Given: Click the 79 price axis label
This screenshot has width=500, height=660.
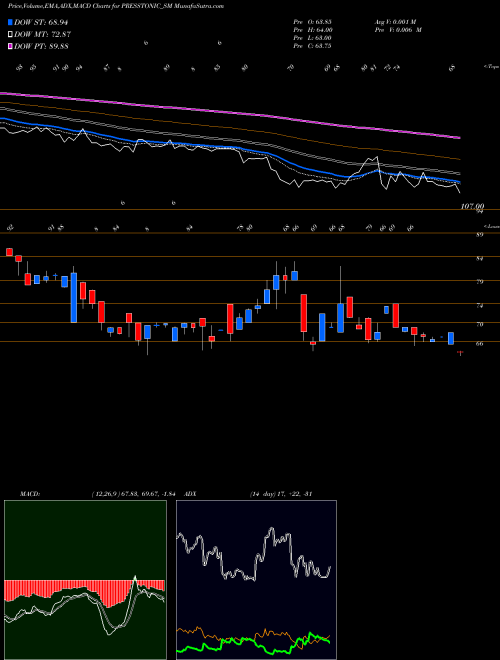Looking at the screenshot, I should [479, 282].
